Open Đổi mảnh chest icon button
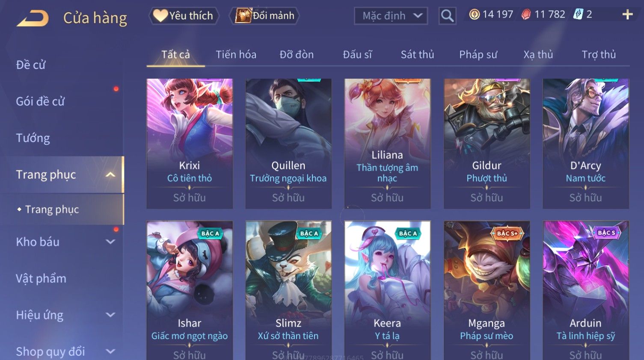The image size is (644, 360). (x=264, y=16)
